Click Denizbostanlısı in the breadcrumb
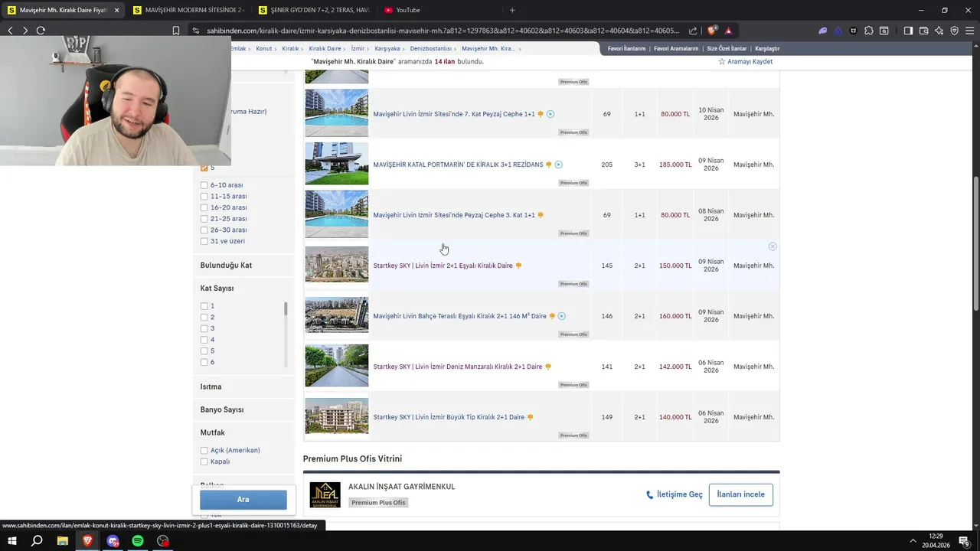This screenshot has height=551, width=980. [x=431, y=49]
